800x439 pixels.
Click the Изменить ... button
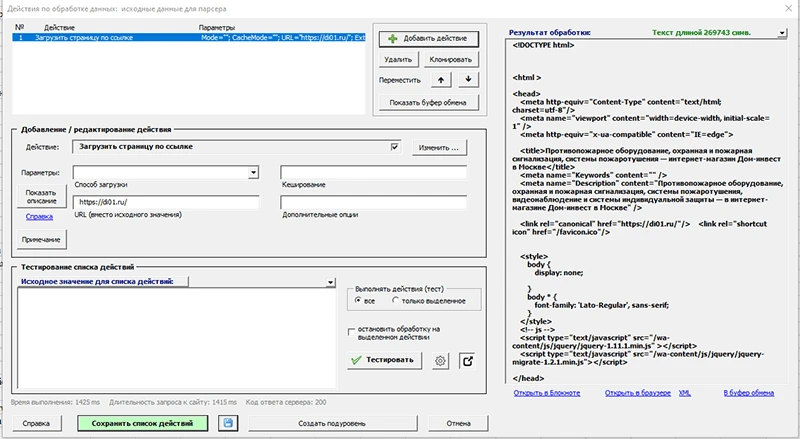coord(439,148)
